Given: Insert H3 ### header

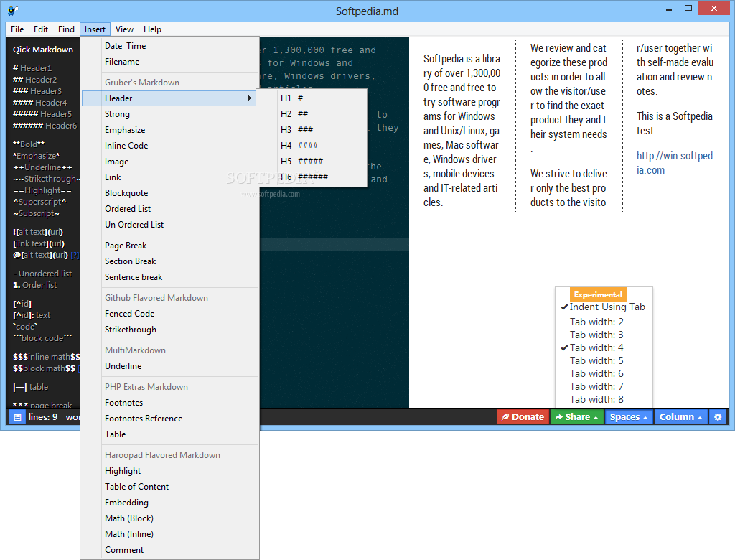Looking at the screenshot, I should [x=312, y=129].
